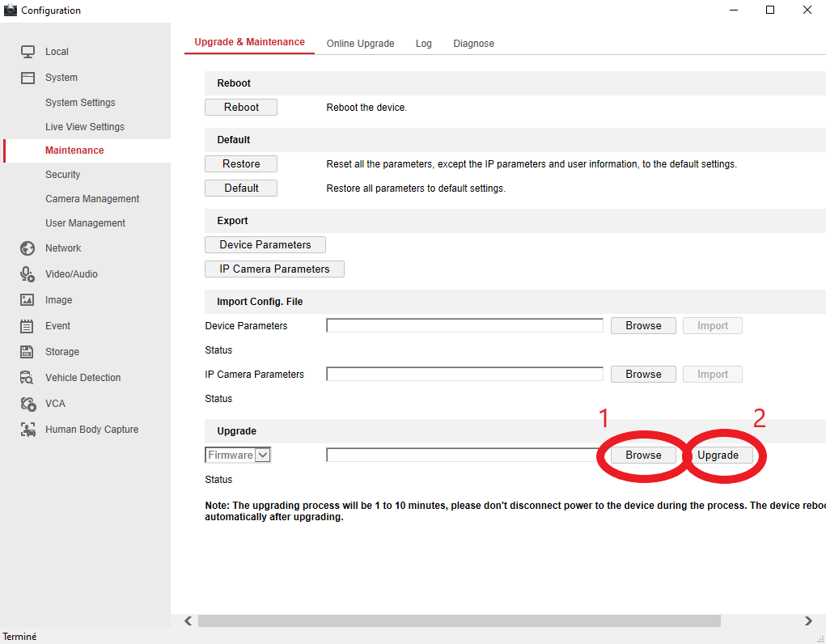Browse for the firmware upgrade file

coord(643,455)
